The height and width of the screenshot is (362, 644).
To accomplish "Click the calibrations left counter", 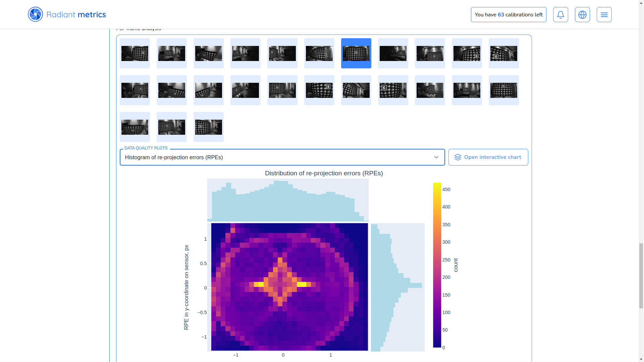I will point(508,15).
